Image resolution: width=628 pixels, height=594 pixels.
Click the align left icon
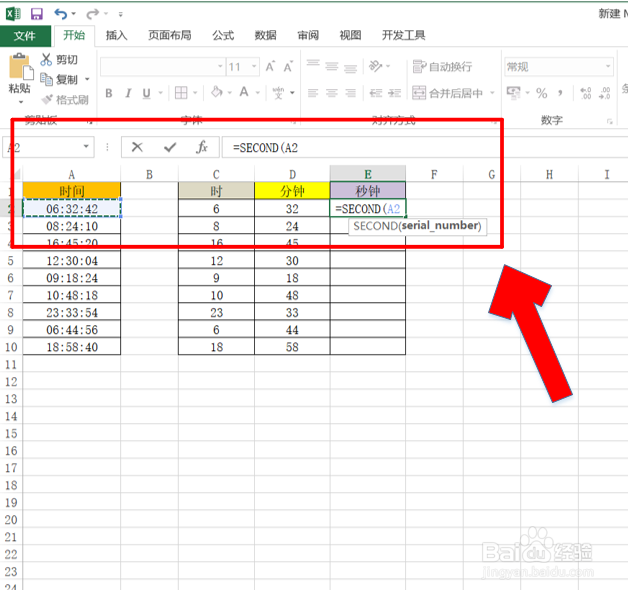click(313, 93)
